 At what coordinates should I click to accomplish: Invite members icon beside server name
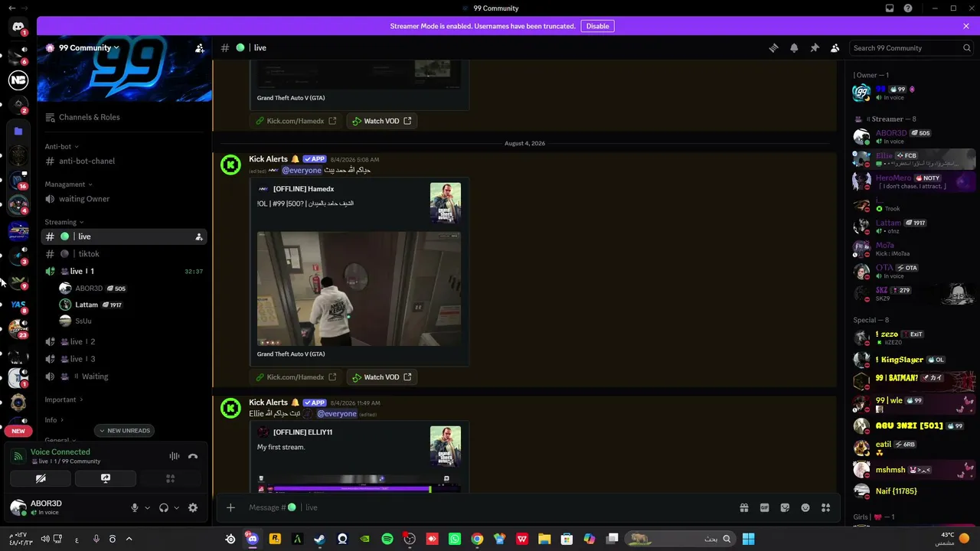pyautogui.click(x=200, y=47)
